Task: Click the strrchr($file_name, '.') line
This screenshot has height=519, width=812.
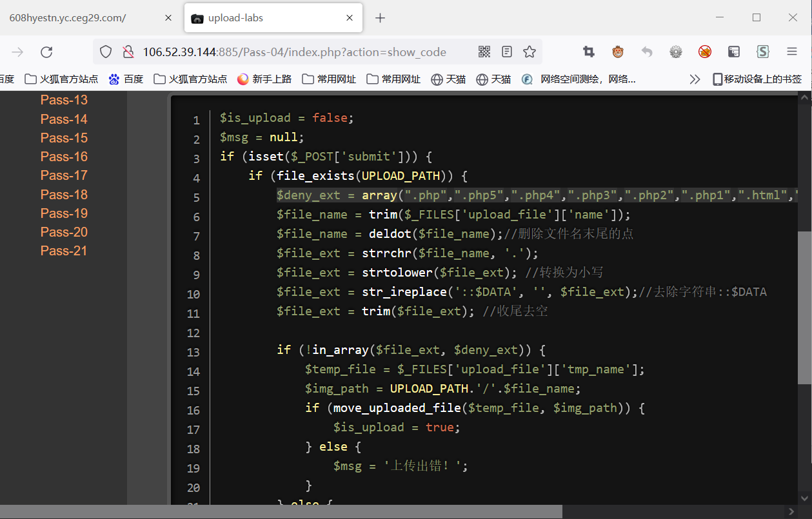Action: click(x=408, y=253)
